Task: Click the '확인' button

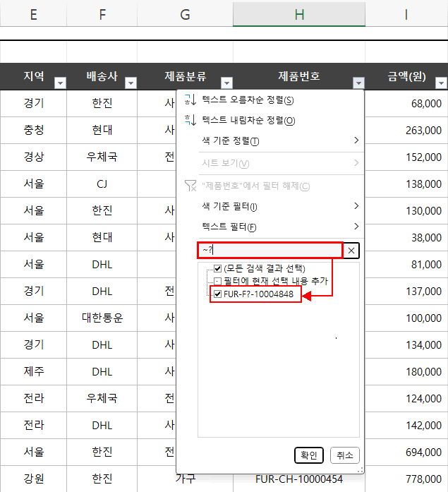Action: pyautogui.click(x=309, y=455)
